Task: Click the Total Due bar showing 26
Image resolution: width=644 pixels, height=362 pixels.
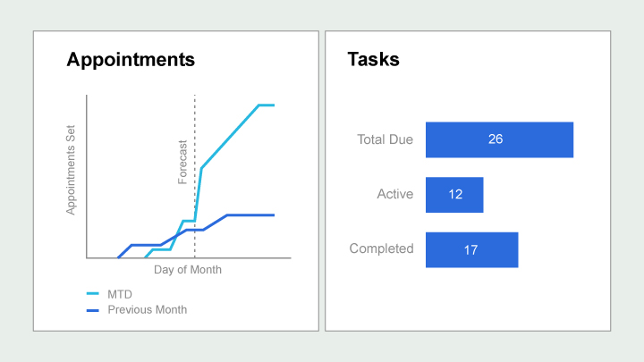Action: click(499, 139)
